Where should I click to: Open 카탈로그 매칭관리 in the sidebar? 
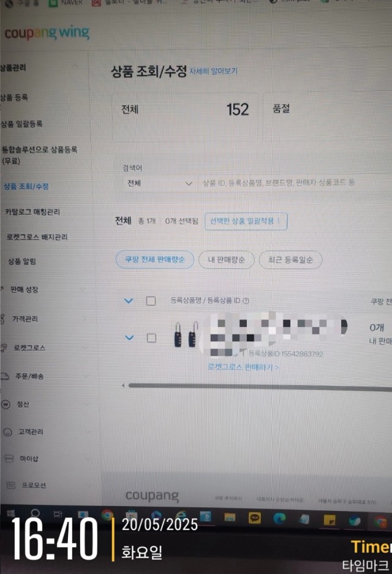[x=32, y=211]
